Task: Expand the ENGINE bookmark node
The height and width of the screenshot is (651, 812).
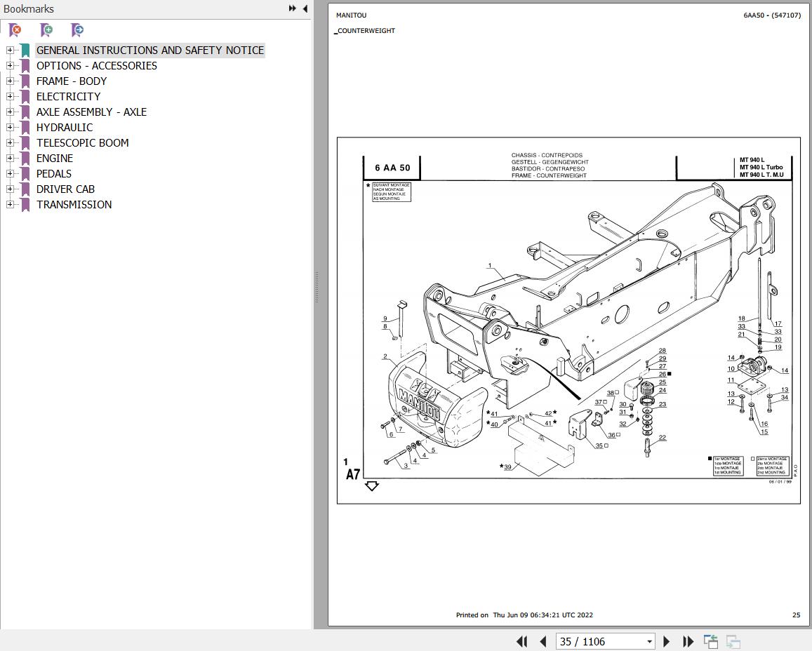Action: point(10,159)
